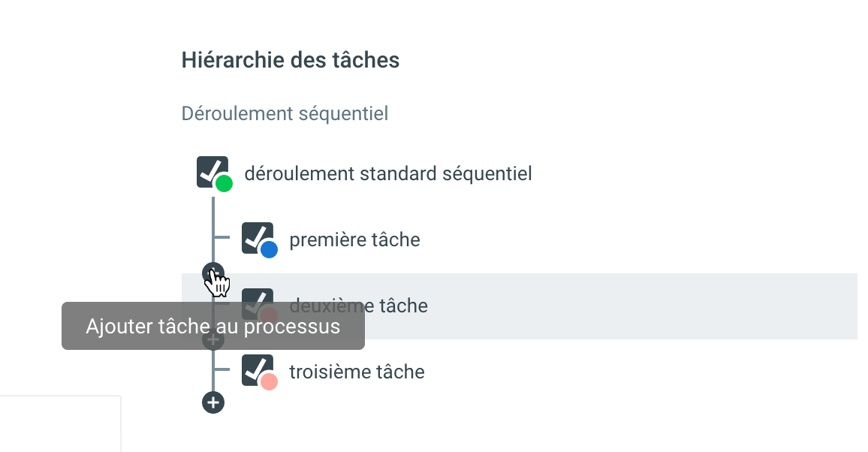
Task: Click the Hiérarchie des tâches heading
Action: [290, 60]
